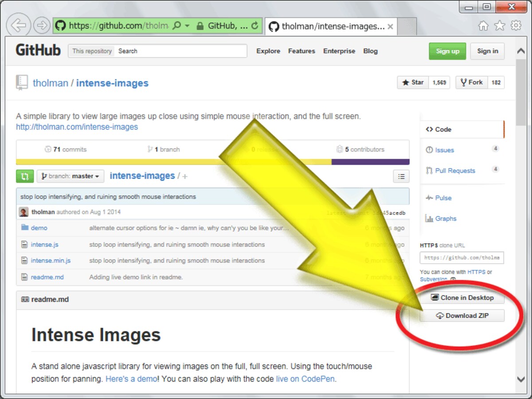Click the Sign in button
Screen dimensions: 532x399
tap(488, 51)
